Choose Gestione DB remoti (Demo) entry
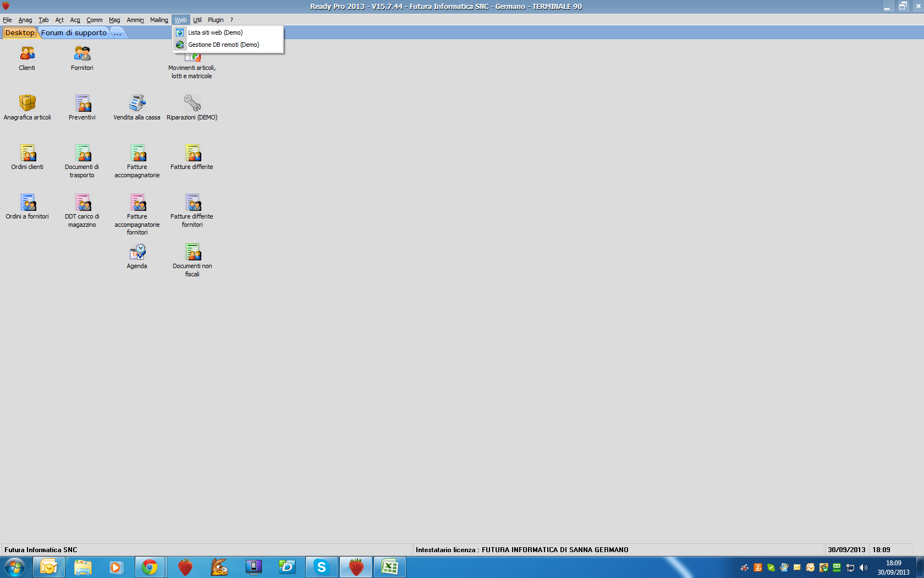924x578 pixels. click(228, 45)
